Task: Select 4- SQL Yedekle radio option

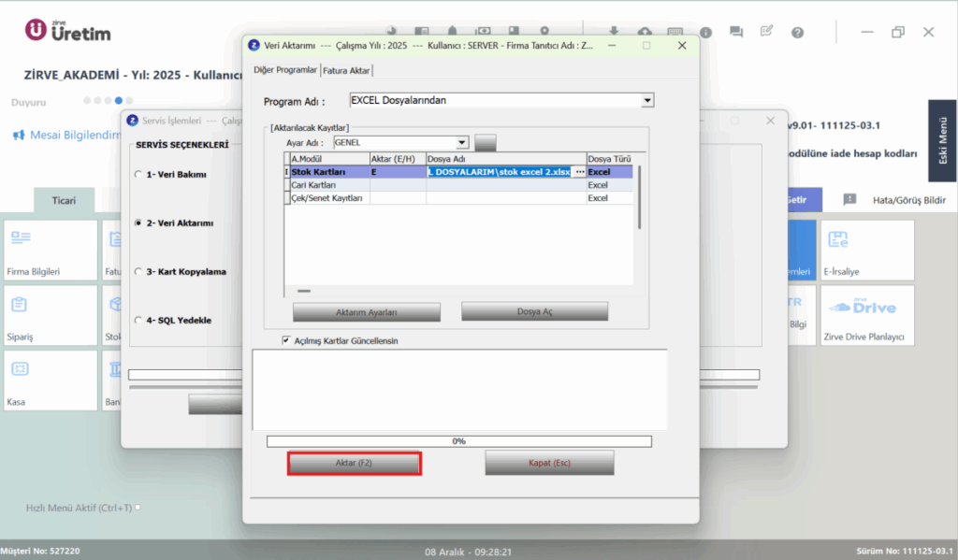Action: pyautogui.click(x=138, y=320)
